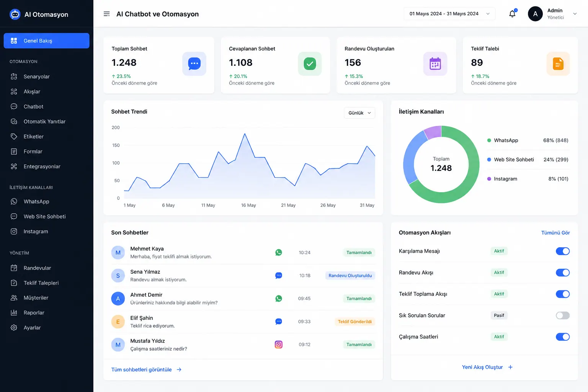This screenshot has width=588, height=392.
Task: Click the Teklif Talebi document icon
Action: (558, 64)
